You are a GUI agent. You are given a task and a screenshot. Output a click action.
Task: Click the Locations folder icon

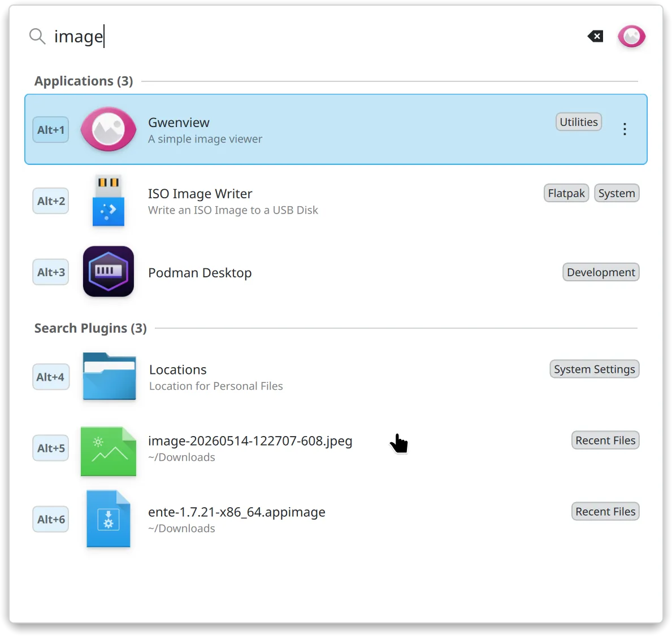click(x=109, y=377)
